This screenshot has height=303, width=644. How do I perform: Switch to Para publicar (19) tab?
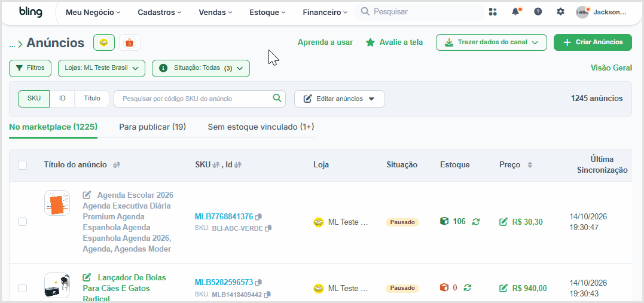(152, 127)
